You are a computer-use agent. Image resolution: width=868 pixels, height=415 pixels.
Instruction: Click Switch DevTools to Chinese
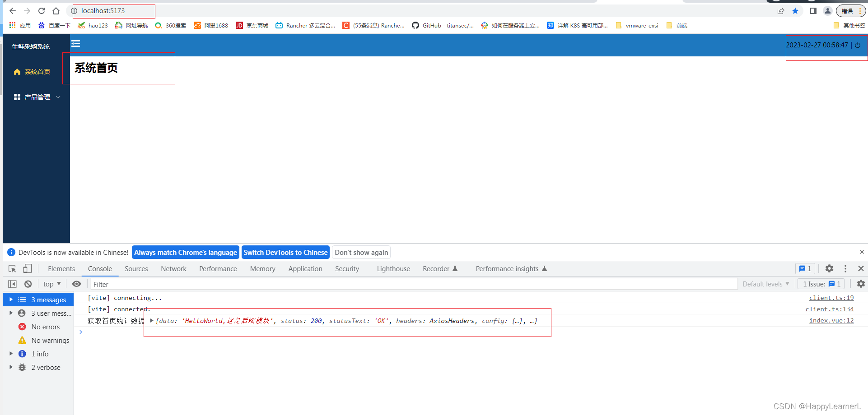point(285,253)
